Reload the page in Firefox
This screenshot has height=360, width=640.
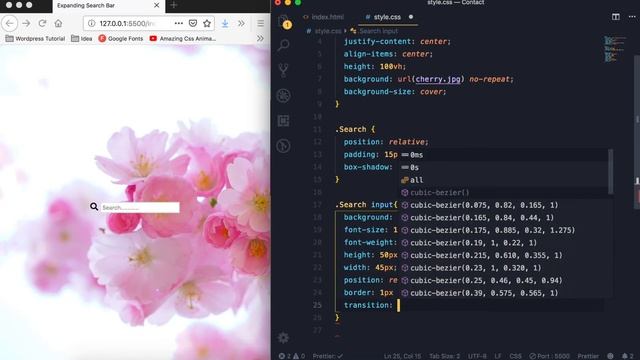42,24
